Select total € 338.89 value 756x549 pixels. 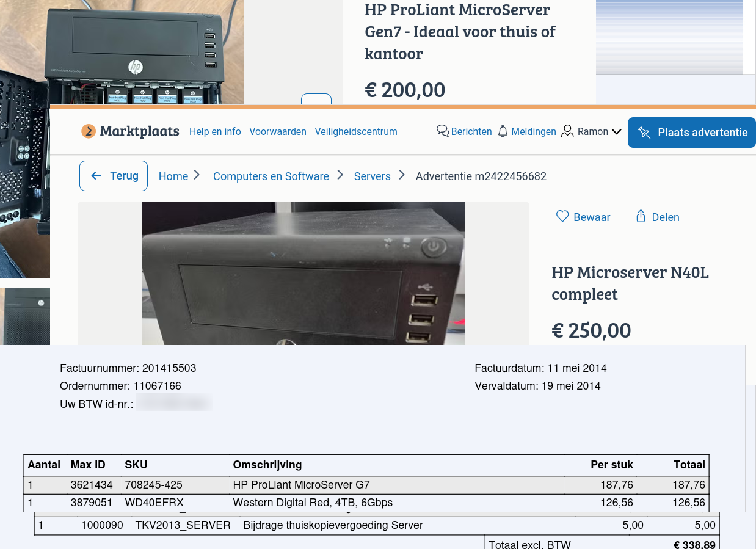(694, 545)
